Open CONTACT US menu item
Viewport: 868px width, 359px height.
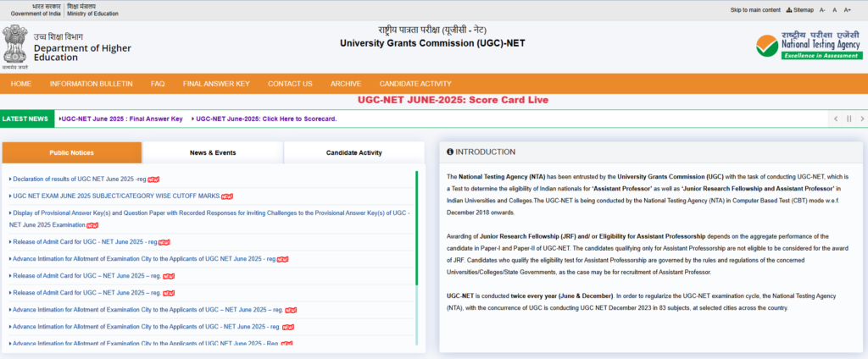tap(290, 84)
